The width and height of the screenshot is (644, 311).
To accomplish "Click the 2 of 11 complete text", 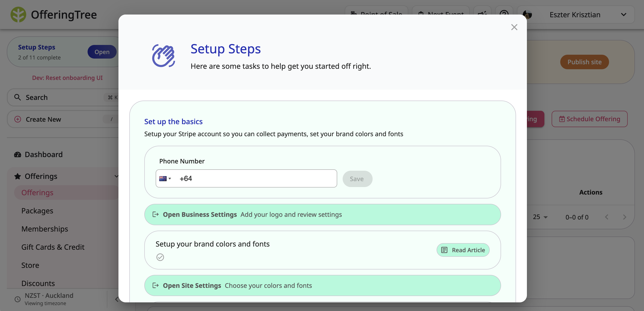I will point(39,57).
